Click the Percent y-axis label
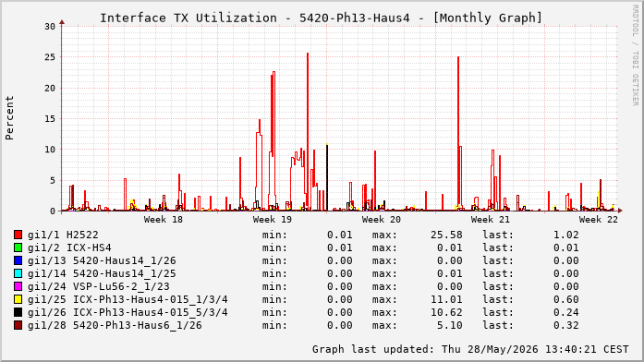This screenshot has height=362, width=644. point(10,118)
